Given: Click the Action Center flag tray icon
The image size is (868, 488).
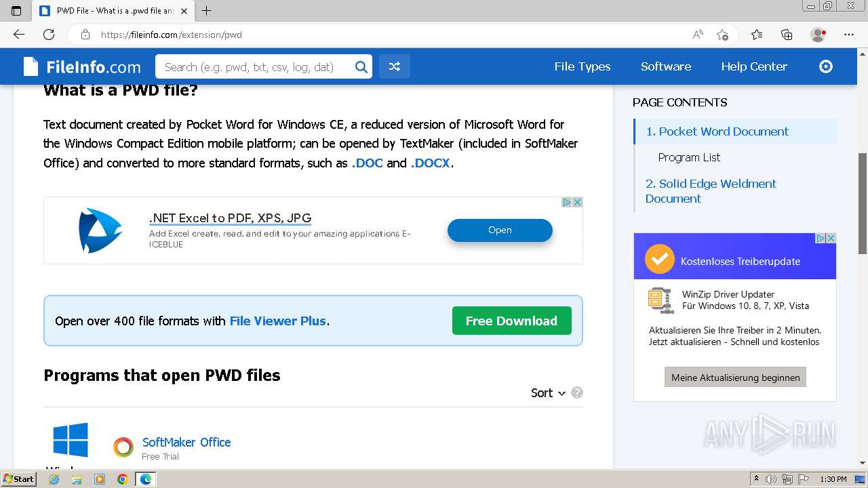Looking at the screenshot, I should 804,479.
